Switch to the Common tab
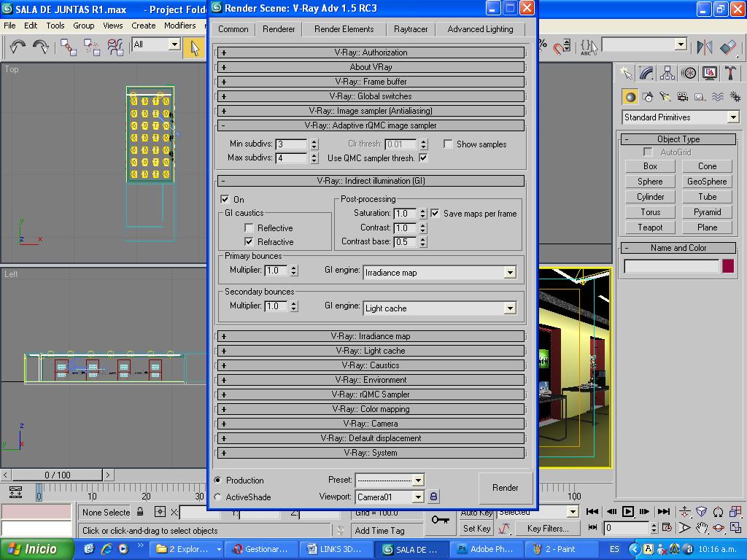747x560 pixels. [x=233, y=29]
